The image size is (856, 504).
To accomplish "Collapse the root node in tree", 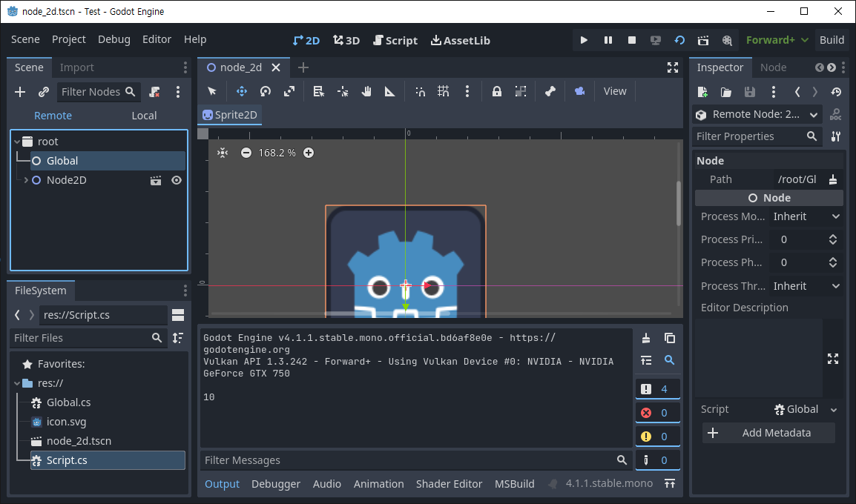I will [18, 142].
